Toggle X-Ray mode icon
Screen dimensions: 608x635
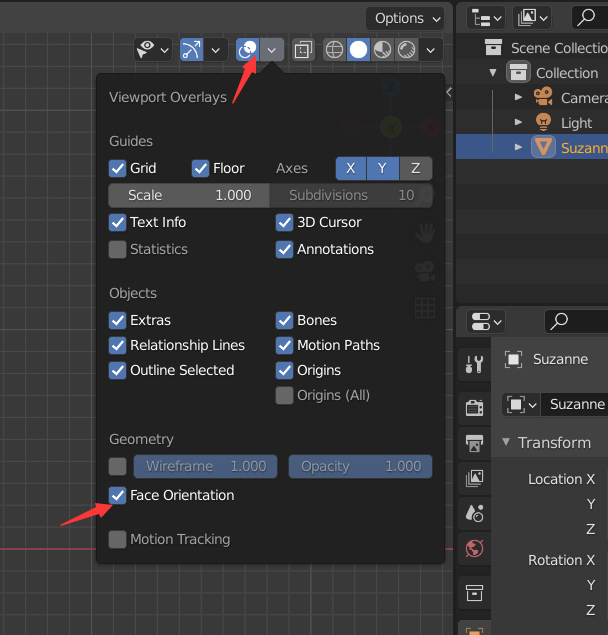(303, 50)
